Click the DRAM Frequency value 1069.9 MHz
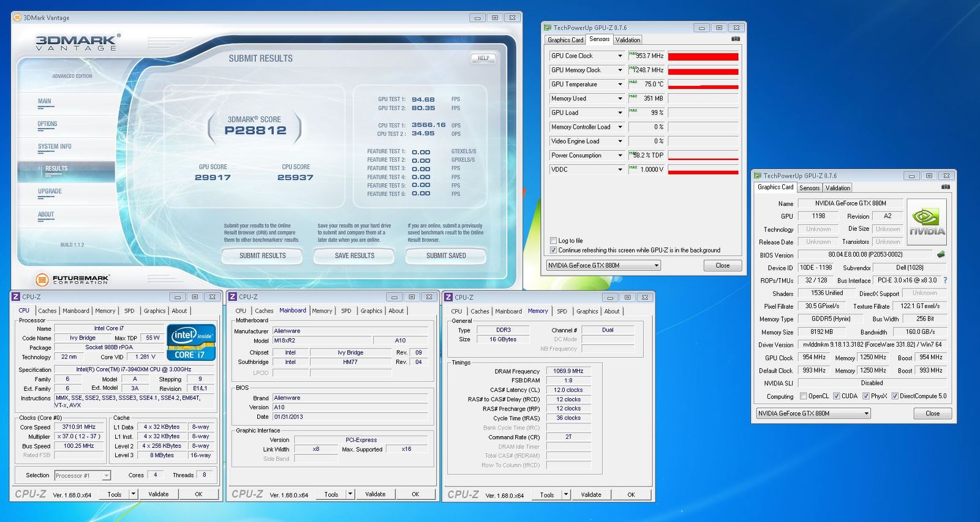The height and width of the screenshot is (522, 980). click(569, 371)
